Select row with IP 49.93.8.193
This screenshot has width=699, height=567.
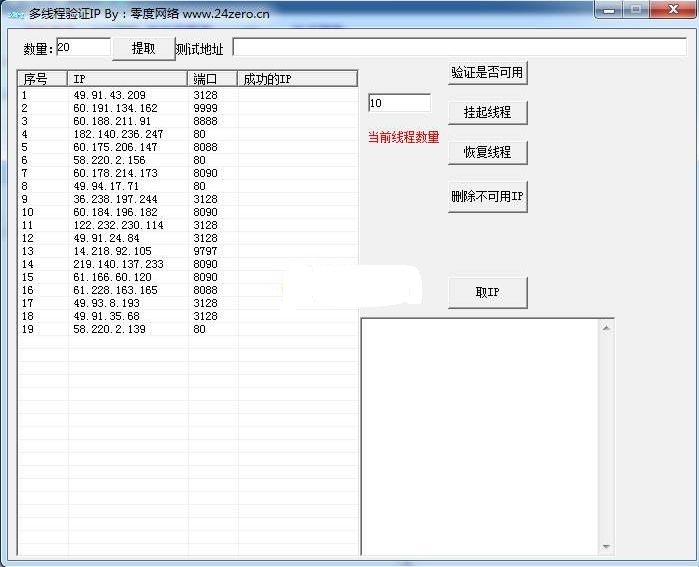point(188,303)
